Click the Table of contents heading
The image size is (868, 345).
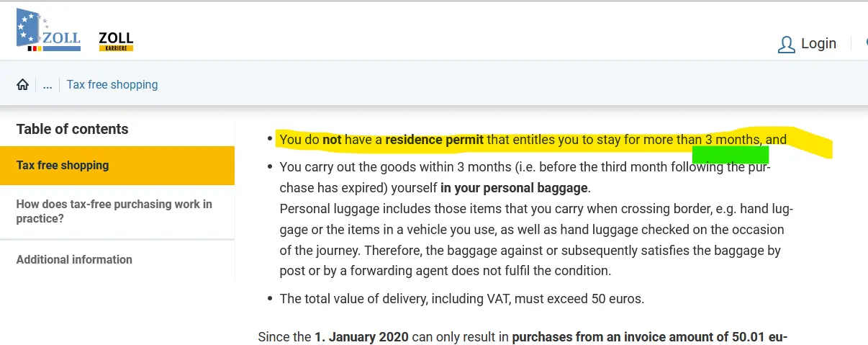click(x=72, y=130)
